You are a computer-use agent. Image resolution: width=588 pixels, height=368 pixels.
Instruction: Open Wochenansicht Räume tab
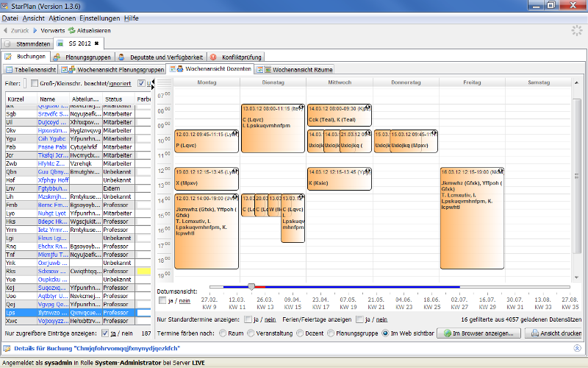pyautogui.click(x=295, y=69)
